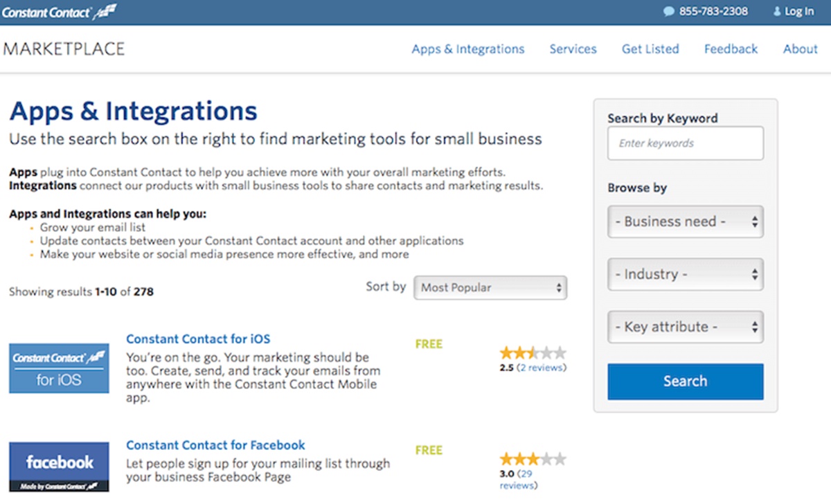The height and width of the screenshot is (504, 831).
Task: Expand the Key attribute dropdown
Action: point(685,327)
